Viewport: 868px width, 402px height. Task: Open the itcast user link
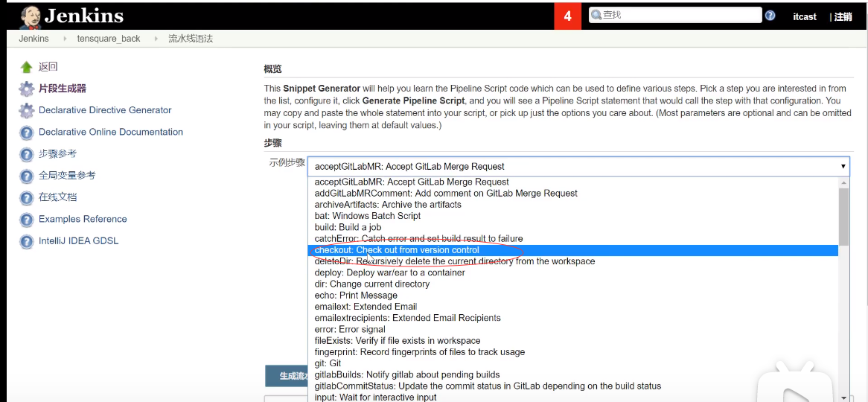click(x=804, y=16)
